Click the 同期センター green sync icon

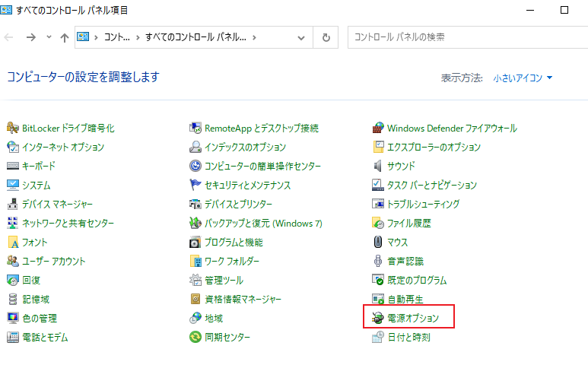click(x=195, y=337)
